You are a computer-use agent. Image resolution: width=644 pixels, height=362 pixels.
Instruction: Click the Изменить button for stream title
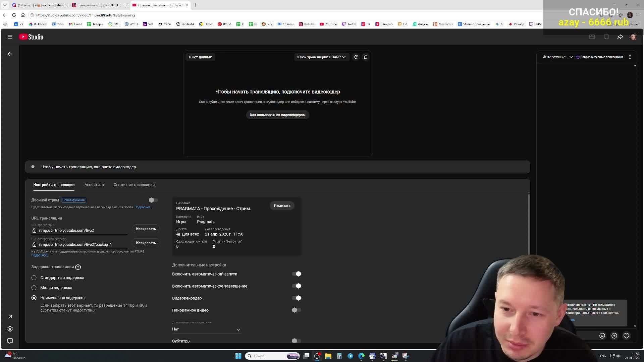tap(282, 205)
